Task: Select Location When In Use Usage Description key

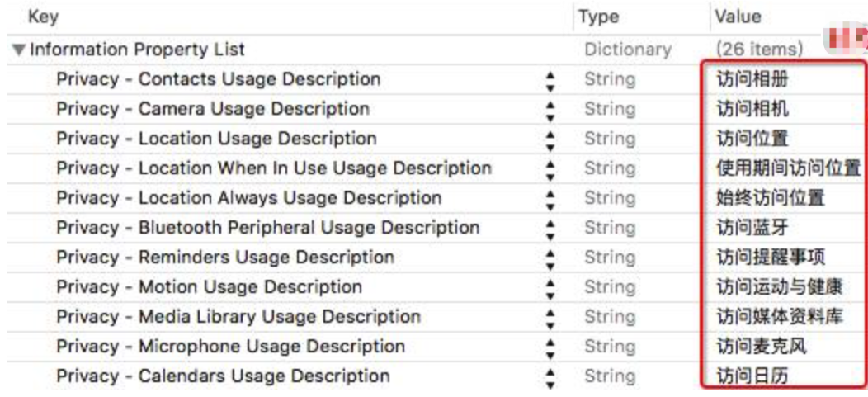Action: tap(273, 169)
